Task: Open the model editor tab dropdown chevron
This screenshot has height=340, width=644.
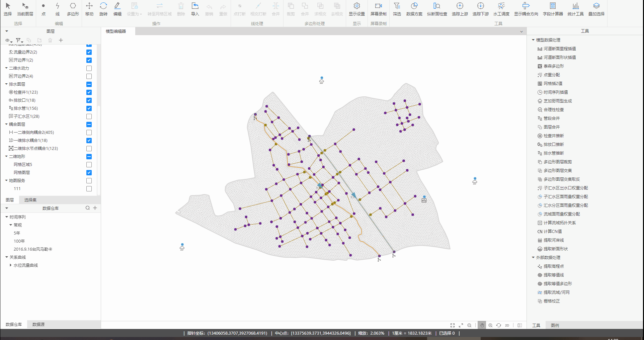Action: click(x=521, y=31)
